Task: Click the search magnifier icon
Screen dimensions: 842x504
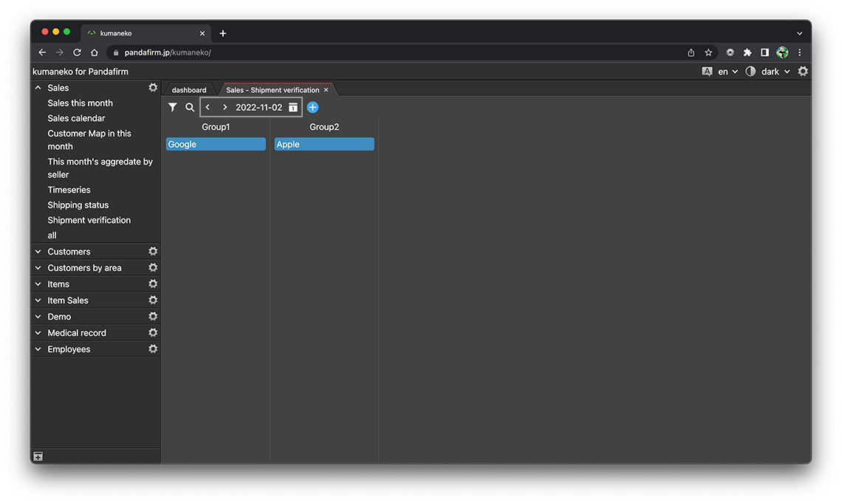Action: (190, 108)
